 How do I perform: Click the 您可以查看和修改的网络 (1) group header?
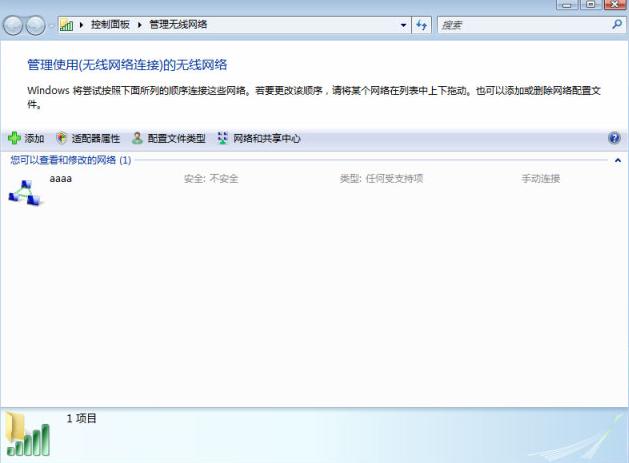(71, 160)
